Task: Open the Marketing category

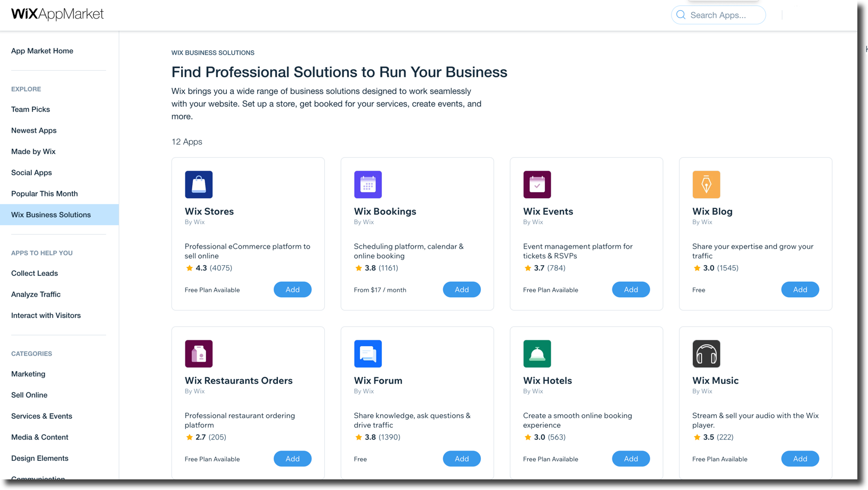Action: 28,374
